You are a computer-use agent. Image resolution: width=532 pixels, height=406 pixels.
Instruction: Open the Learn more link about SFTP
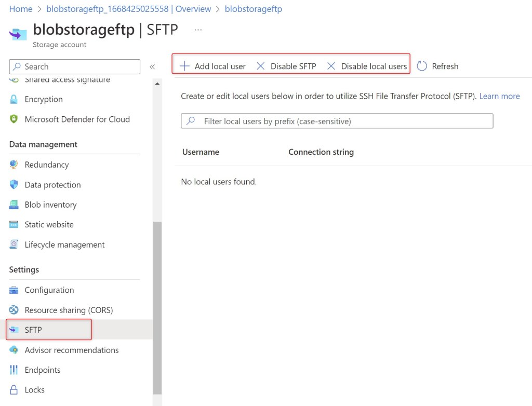click(499, 96)
